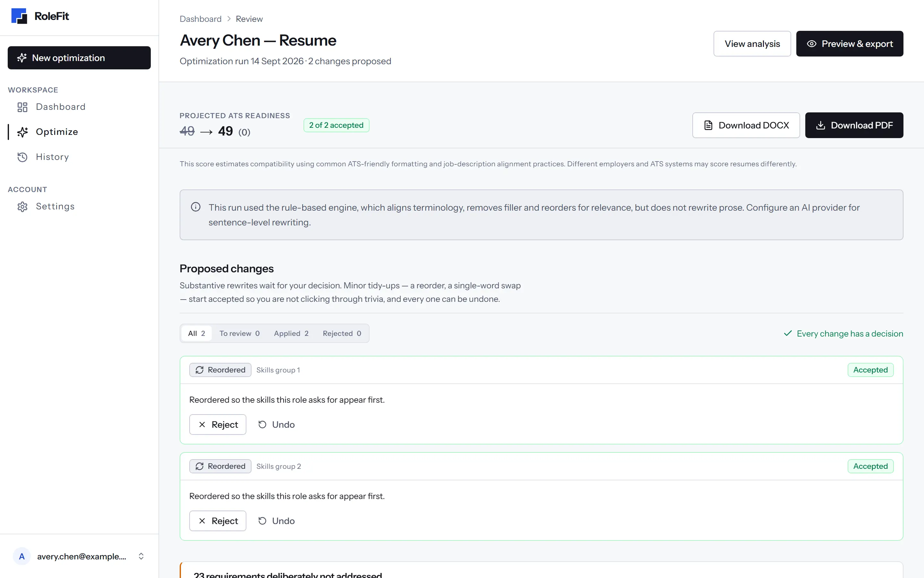
Task: Select the Applied 2 tab
Action: click(x=291, y=333)
